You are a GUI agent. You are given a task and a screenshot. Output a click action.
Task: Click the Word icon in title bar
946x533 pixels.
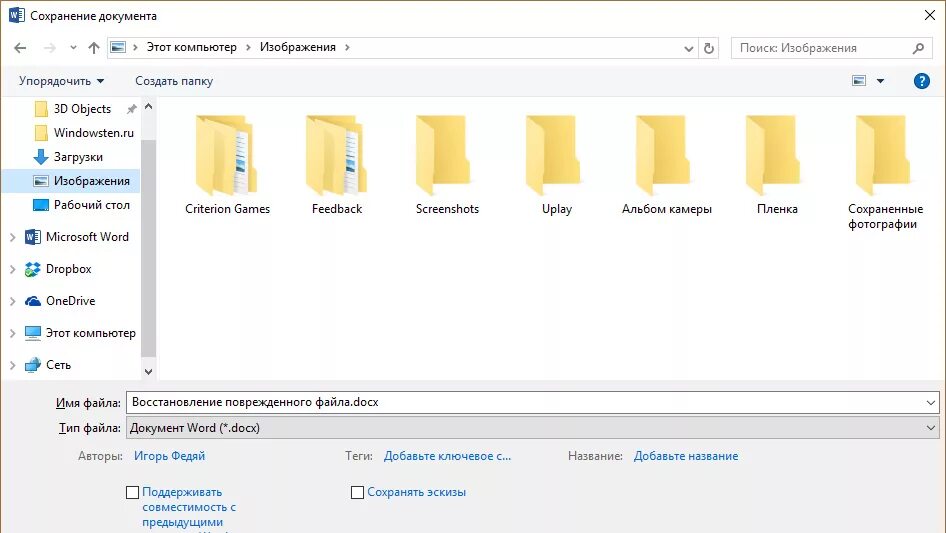pos(16,15)
